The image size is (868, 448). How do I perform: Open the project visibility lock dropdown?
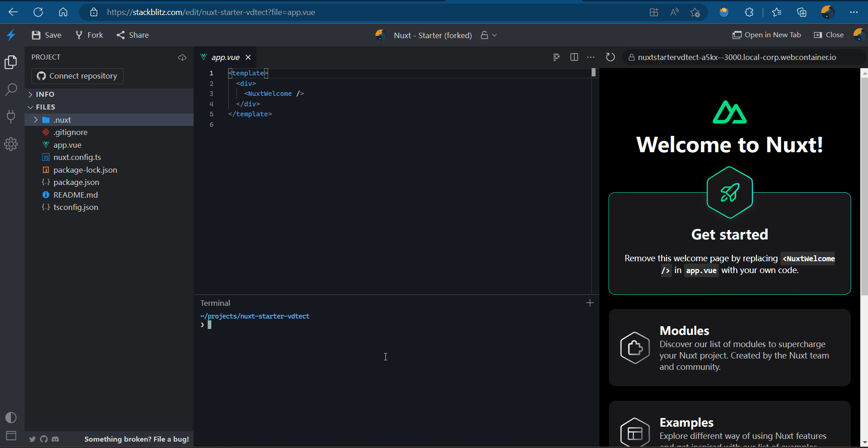489,35
